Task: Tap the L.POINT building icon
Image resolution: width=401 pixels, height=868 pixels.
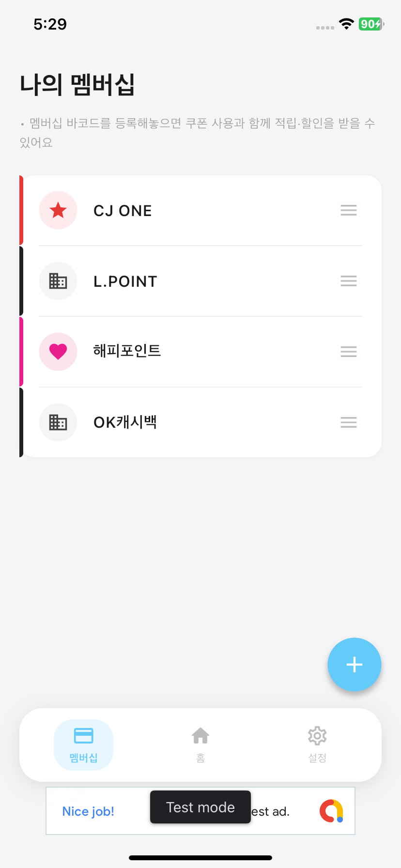Action: (58, 281)
